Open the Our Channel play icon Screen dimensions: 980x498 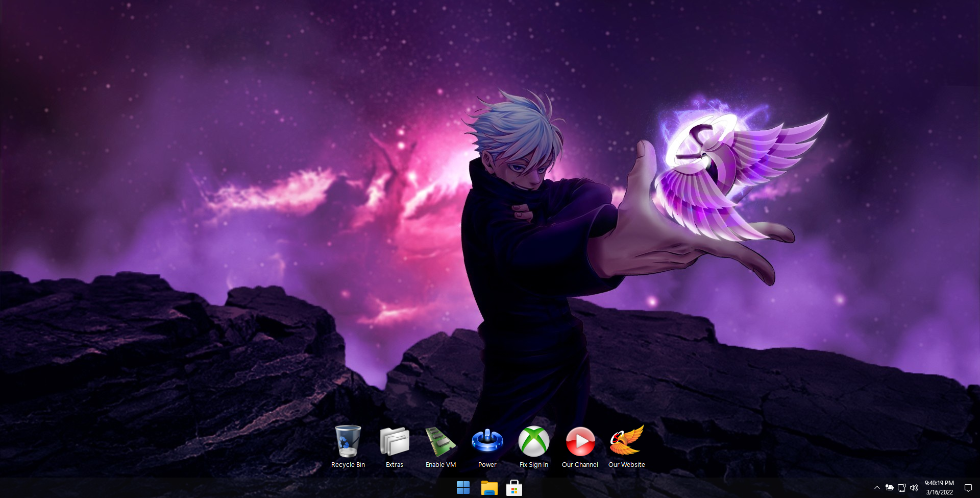[x=580, y=441]
